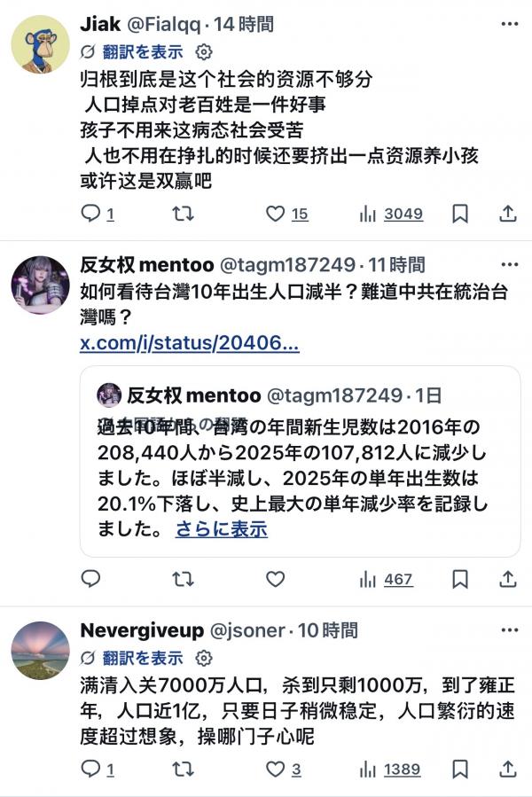The image size is (532, 797).
Task: Open more options on Nevergiveup's tweet
Action: [509, 629]
